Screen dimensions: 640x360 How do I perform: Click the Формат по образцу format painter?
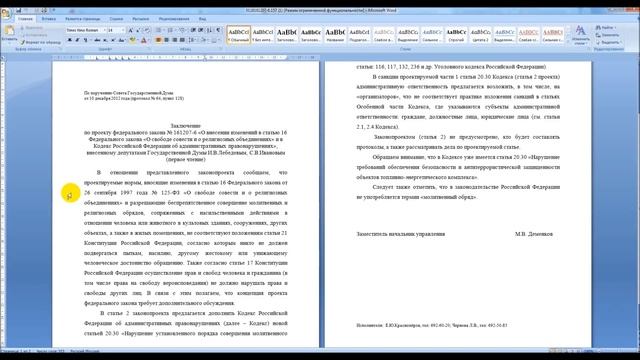pyautogui.click(x=40, y=42)
